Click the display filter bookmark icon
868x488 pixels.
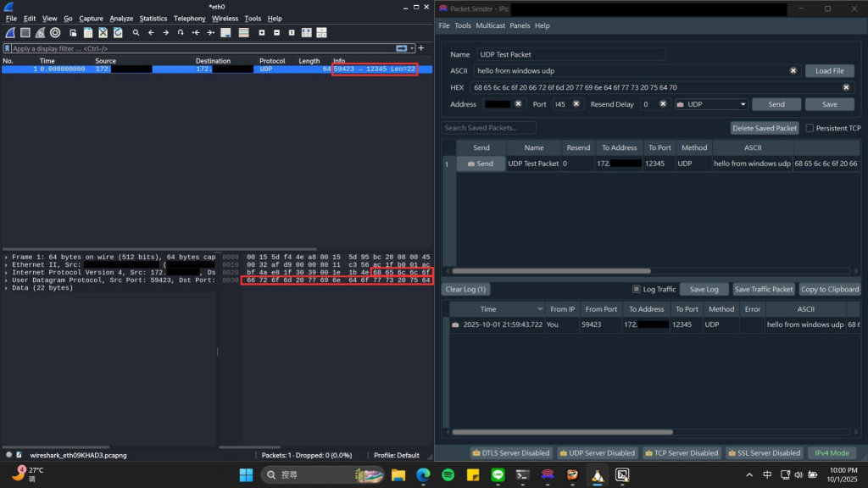[7, 48]
